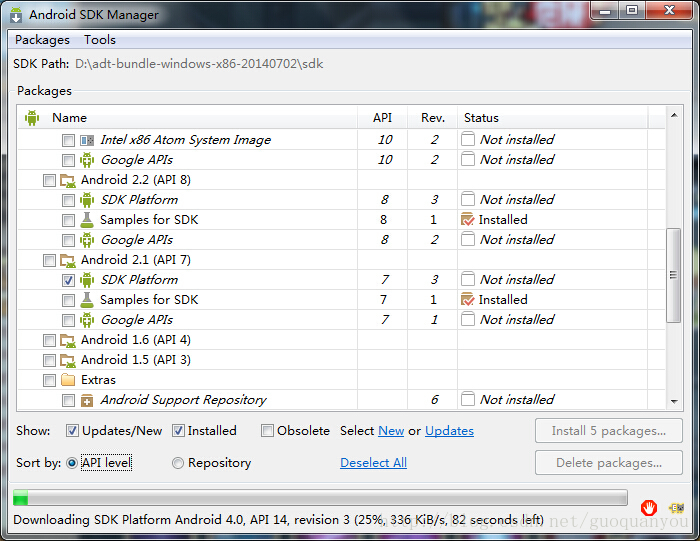This screenshot has height=541, width=700.
Task: Click the Android 2.2 (API 8) folder icon
Action: click(68, 180)
